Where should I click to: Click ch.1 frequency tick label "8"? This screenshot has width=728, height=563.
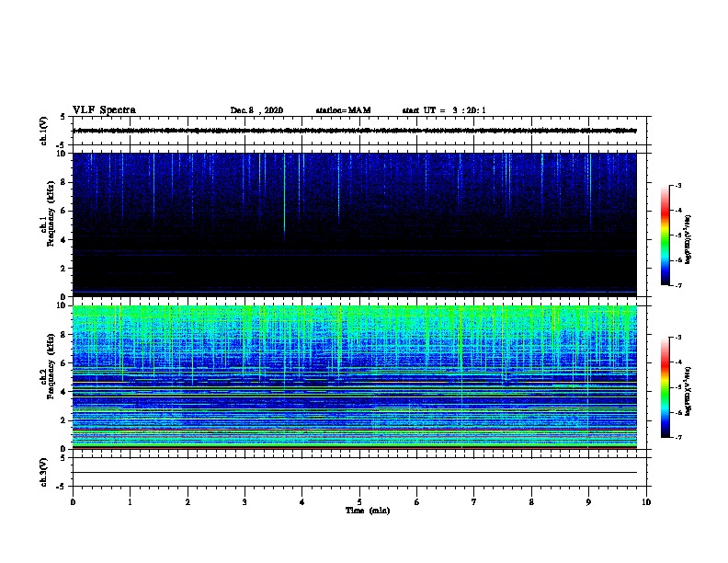[x=63, y=182]
